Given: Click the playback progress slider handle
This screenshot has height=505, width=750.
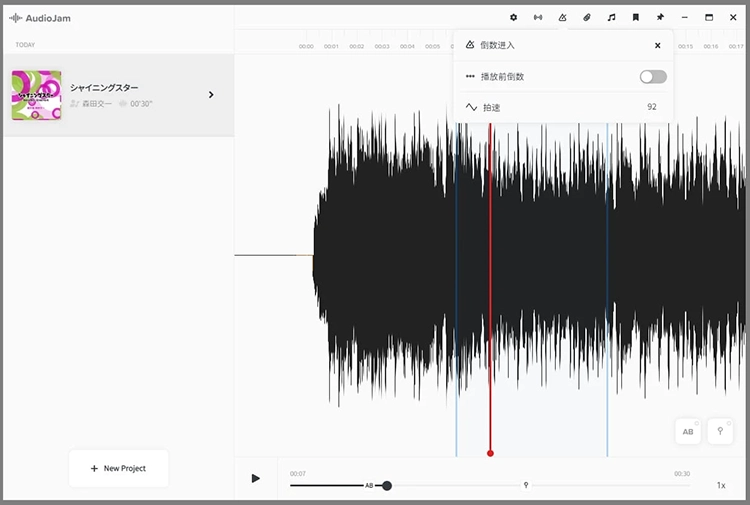Looking at the screenshot, I should pos(387,486).
